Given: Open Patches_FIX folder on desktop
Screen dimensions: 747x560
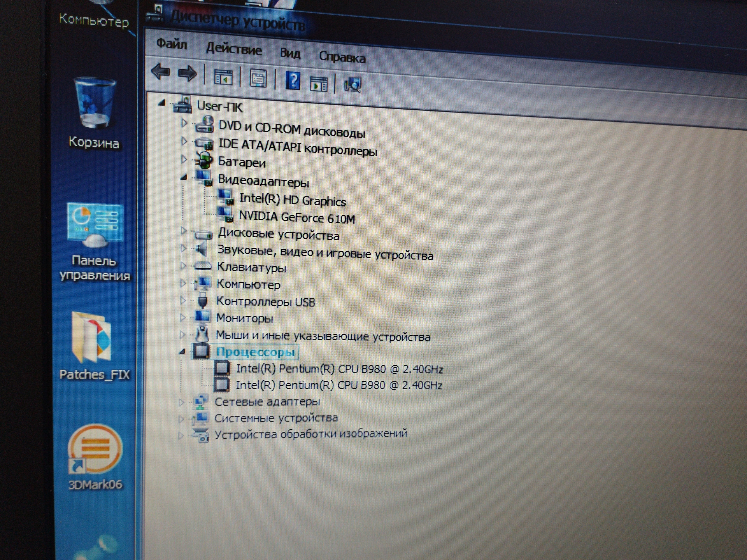Looking at the screenshot, I should (x=94, y=345).
